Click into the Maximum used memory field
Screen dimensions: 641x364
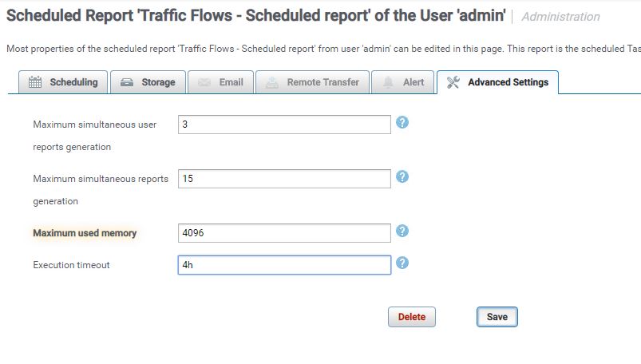[x=284, y=232]
